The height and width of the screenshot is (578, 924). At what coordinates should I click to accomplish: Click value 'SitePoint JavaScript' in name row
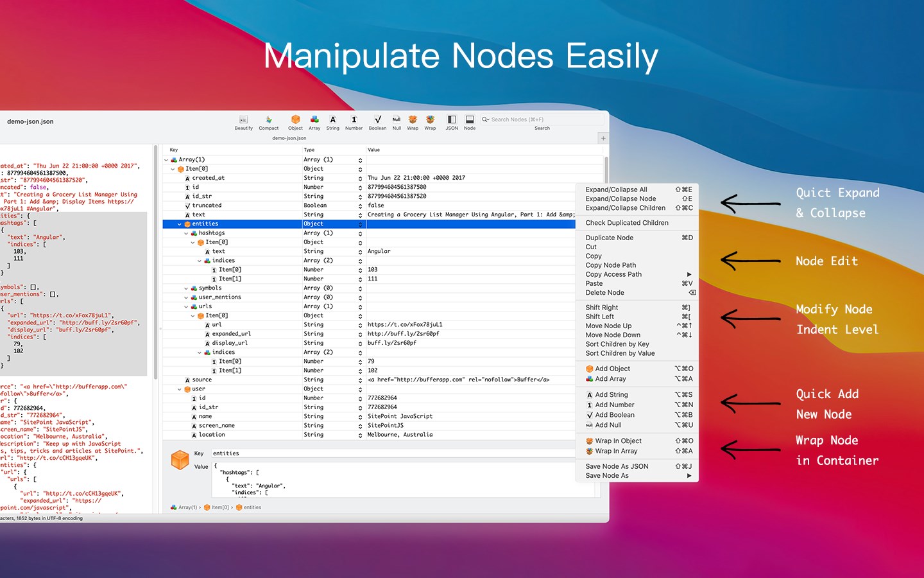(x=400, y=417)
